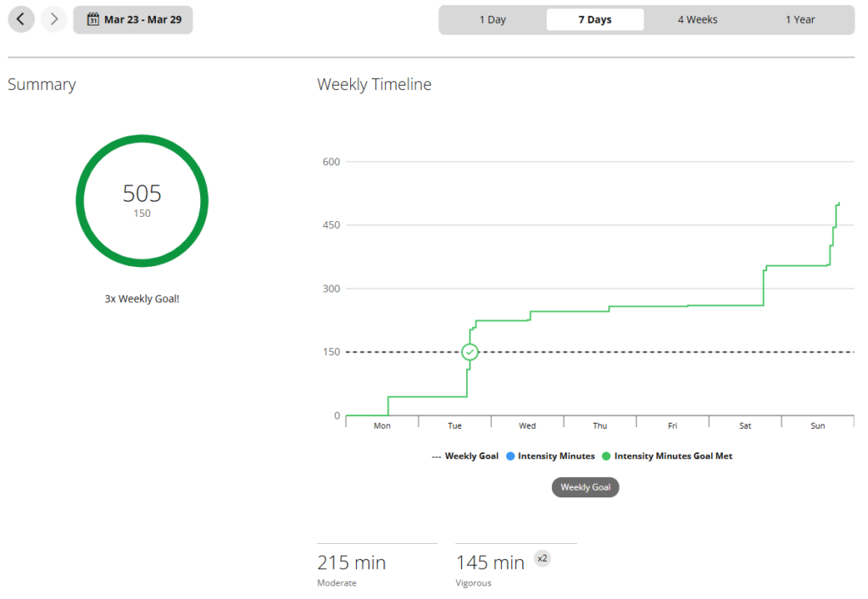The height and width of the screenshot is (599, 868).
Task: Select the 1 Year view
Action: pos(800,19)
